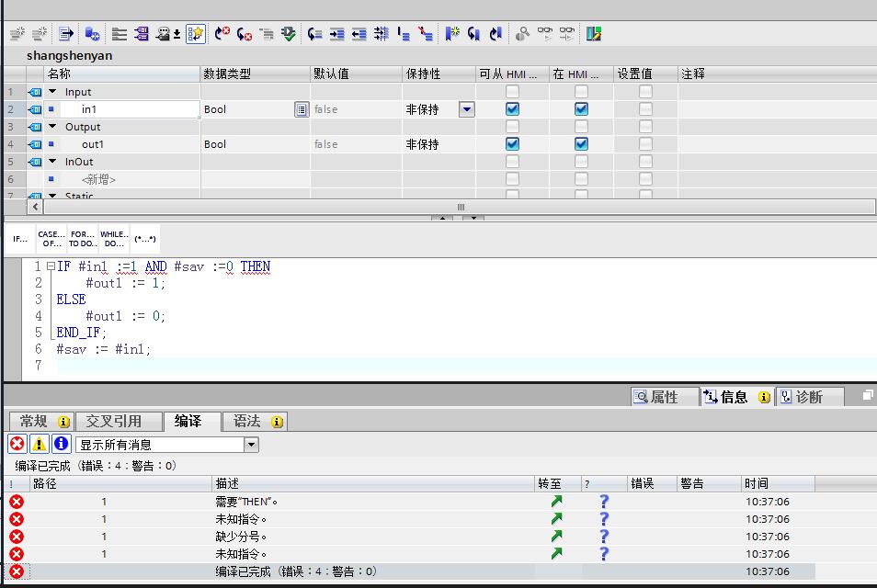877x588 pixels.
Task: Click the green go-to arrow for 需要"THEN" error
Action: 556,502
